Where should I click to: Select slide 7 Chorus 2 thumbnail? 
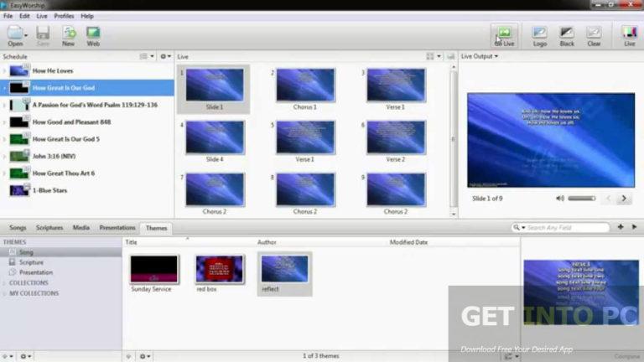click(215, 189)
